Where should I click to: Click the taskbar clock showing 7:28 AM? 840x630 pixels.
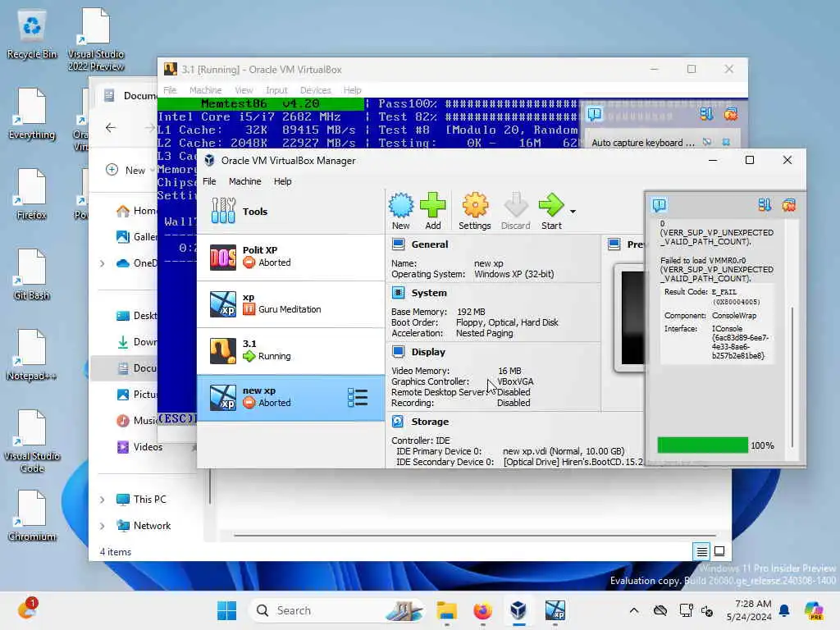[x=748, y=610]
